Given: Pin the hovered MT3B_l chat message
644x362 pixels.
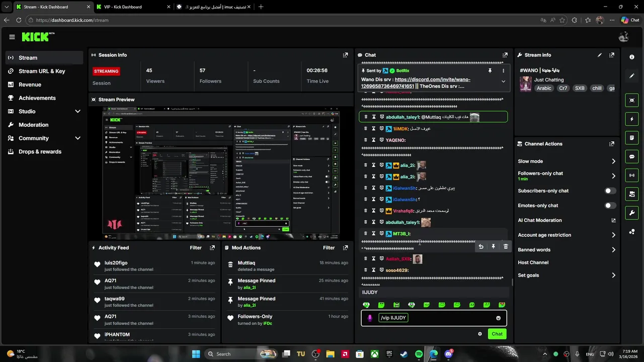Looking at the screenshot, I should (x=493, y=246).
